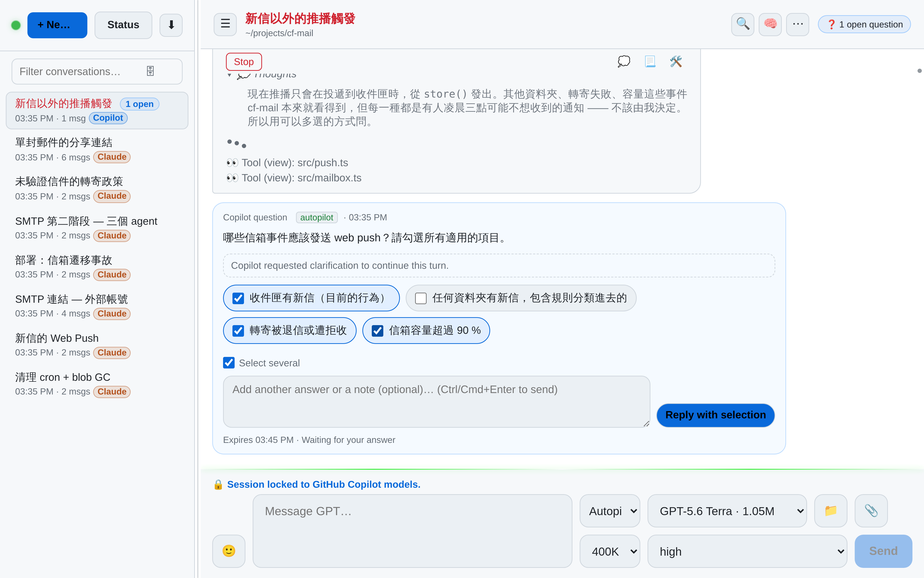Toggle the Select several checkbox

pyautogui.click(x=229, y=363)
